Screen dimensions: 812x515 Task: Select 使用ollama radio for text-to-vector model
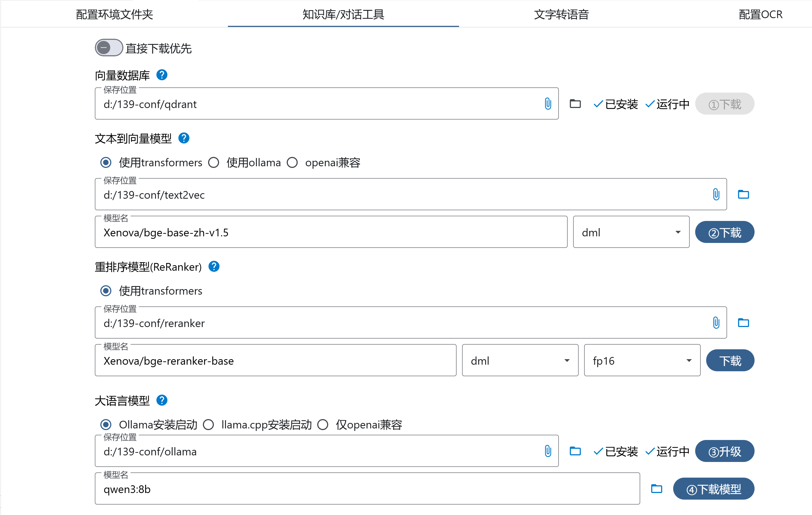[x=214, y=163]
